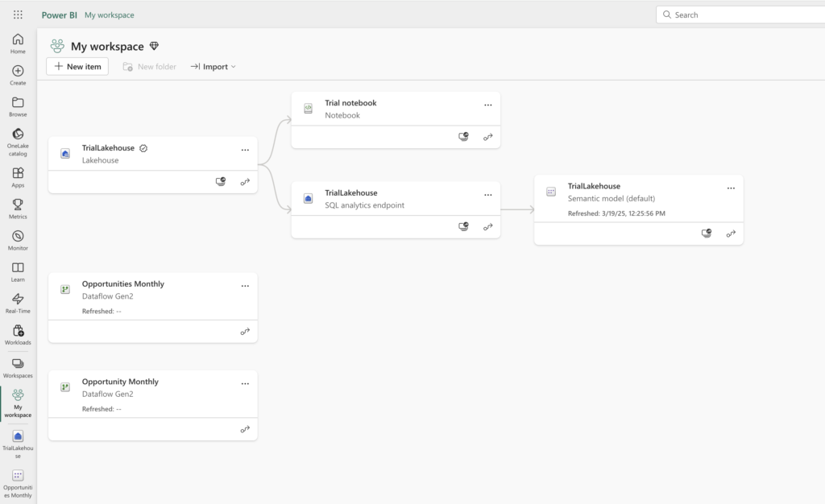
Task: Open Metrics in left sidebar
Action: [18, 209]
